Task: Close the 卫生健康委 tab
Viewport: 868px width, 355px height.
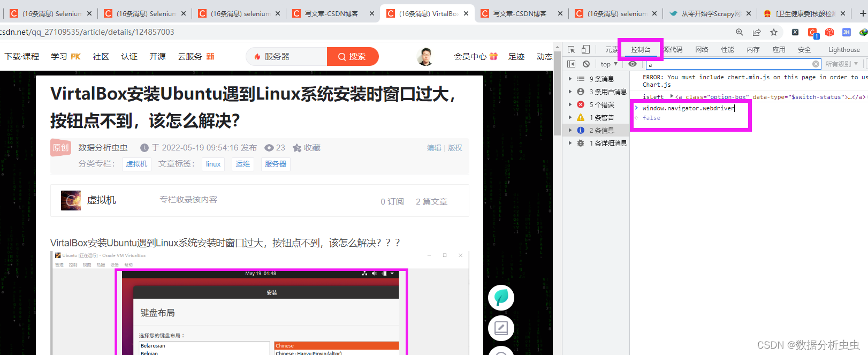Action: (x=843, y=13)
